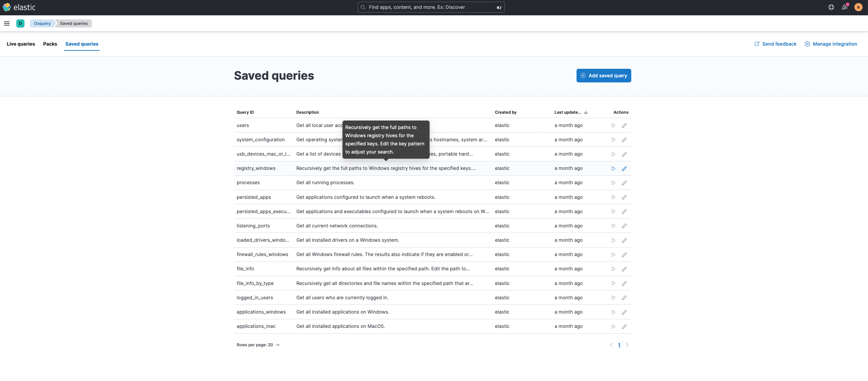Viewport: 868px width, 381px height.
Task: Switch to the Packs tab
Action: pos(50,44)
